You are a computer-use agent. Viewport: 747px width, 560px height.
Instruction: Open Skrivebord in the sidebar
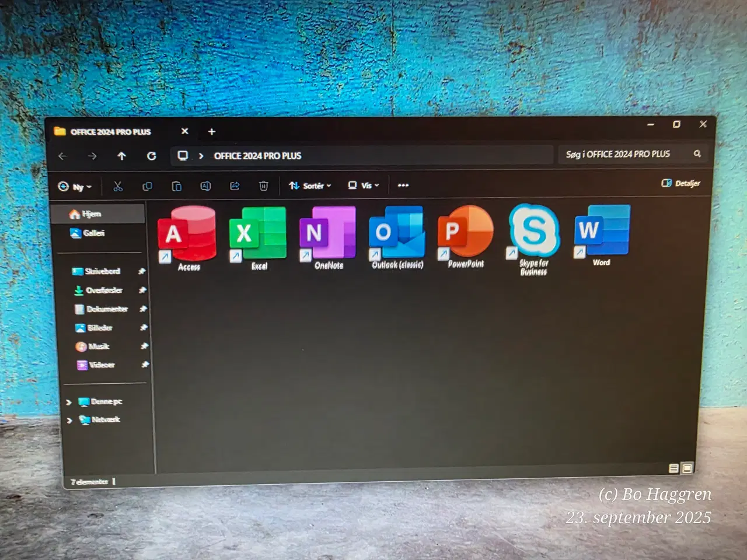click(96, 271)
